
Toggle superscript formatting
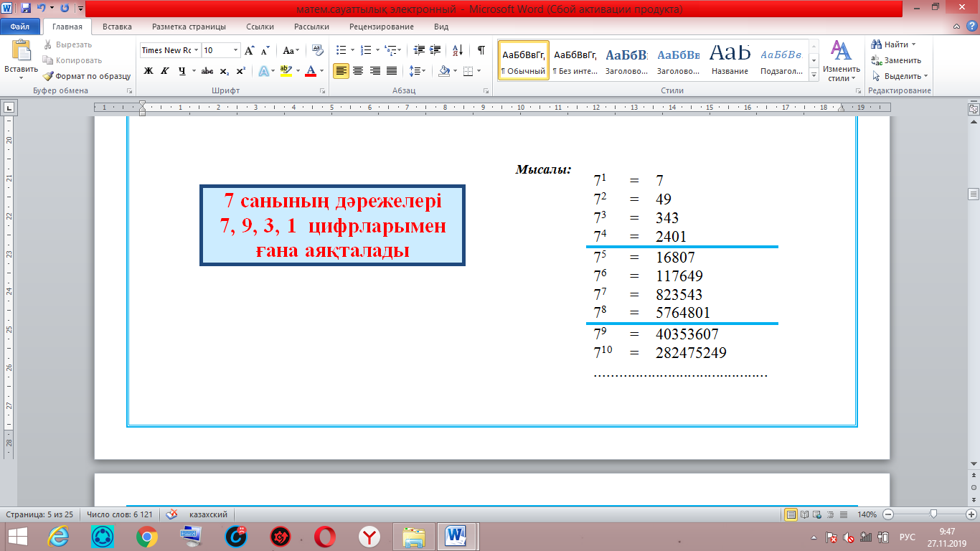[241, 71]
